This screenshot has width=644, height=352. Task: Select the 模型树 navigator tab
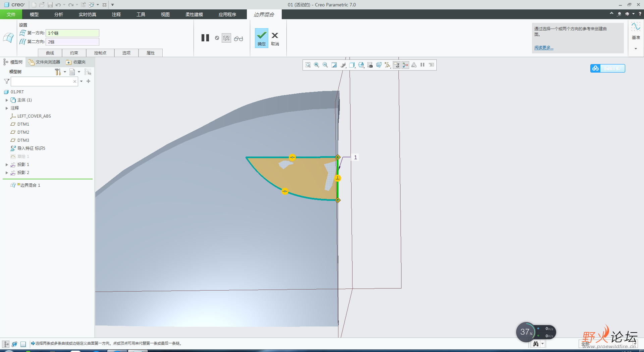(x=13, y=62)
